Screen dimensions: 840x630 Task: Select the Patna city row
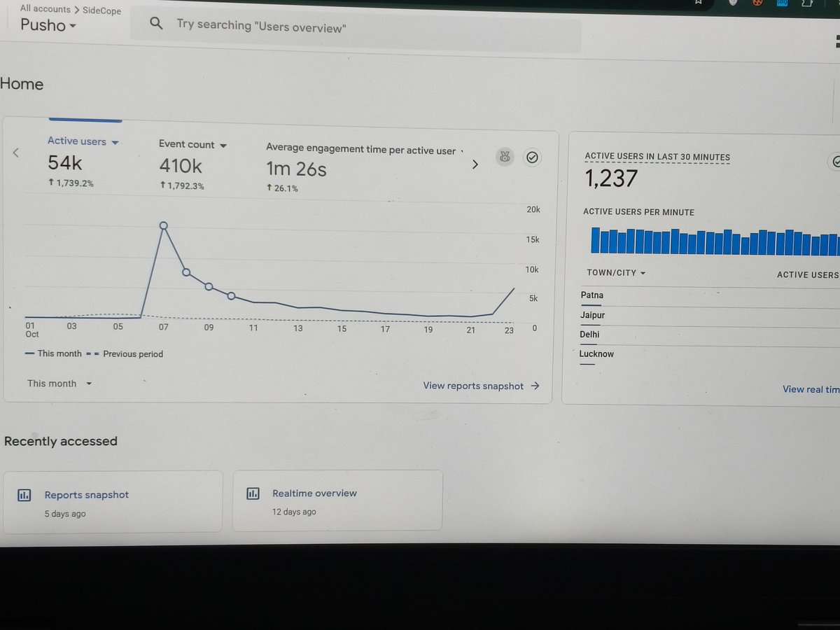710,296
